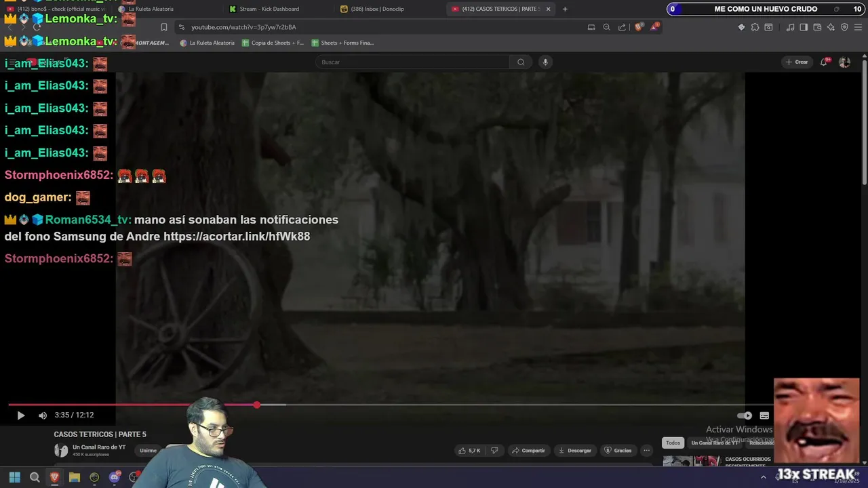Open Copia de Sheets bookmark

[273, 43]
